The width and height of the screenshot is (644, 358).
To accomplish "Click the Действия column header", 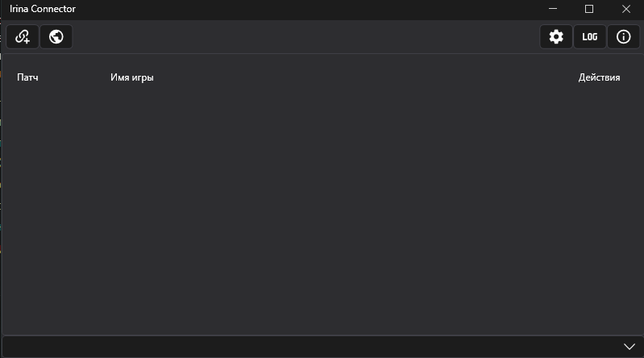I will (599, 78).
